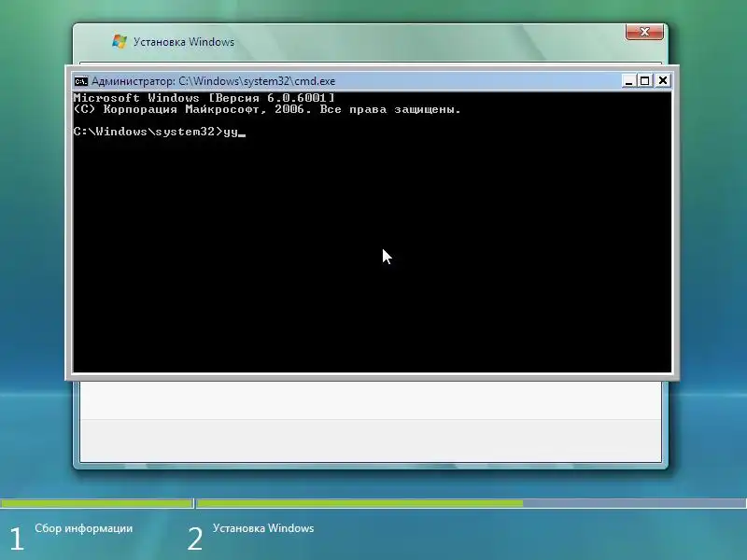Maximize the cmd.exe window
Screen dimensions: 747x560
coord(645,81)
